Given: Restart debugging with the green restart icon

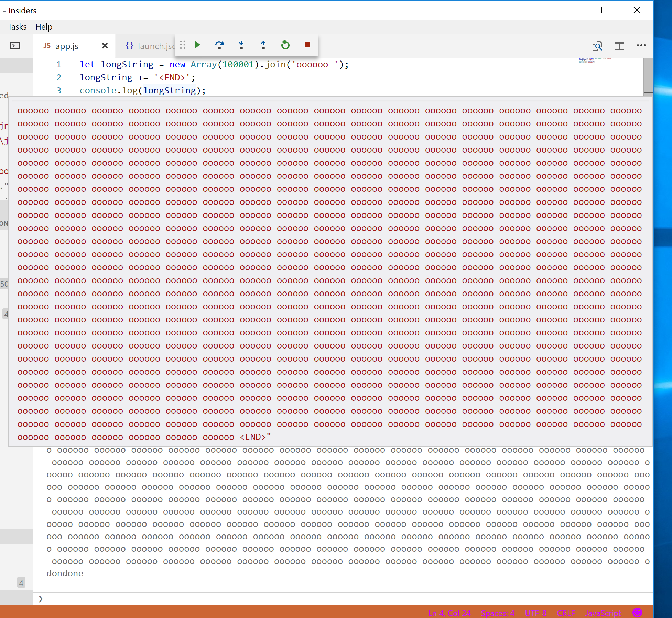Looking at the screenshot, I should (285, 45).
